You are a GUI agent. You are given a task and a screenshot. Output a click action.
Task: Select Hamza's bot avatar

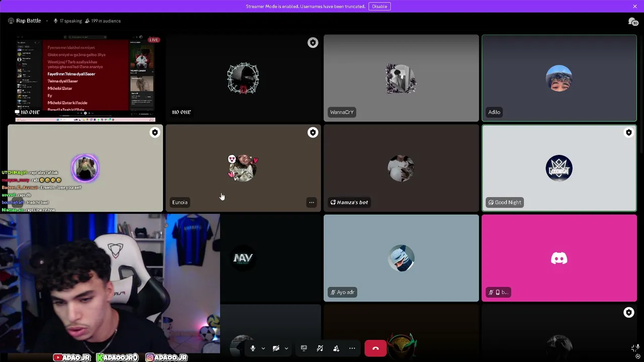(x=401, y=168)
